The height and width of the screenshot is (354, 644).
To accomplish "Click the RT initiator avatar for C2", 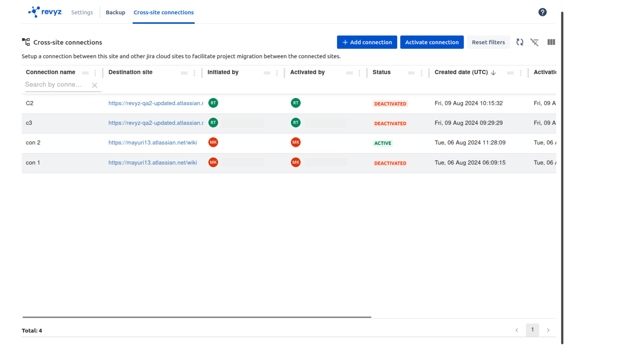I will (x=213, y=103).
